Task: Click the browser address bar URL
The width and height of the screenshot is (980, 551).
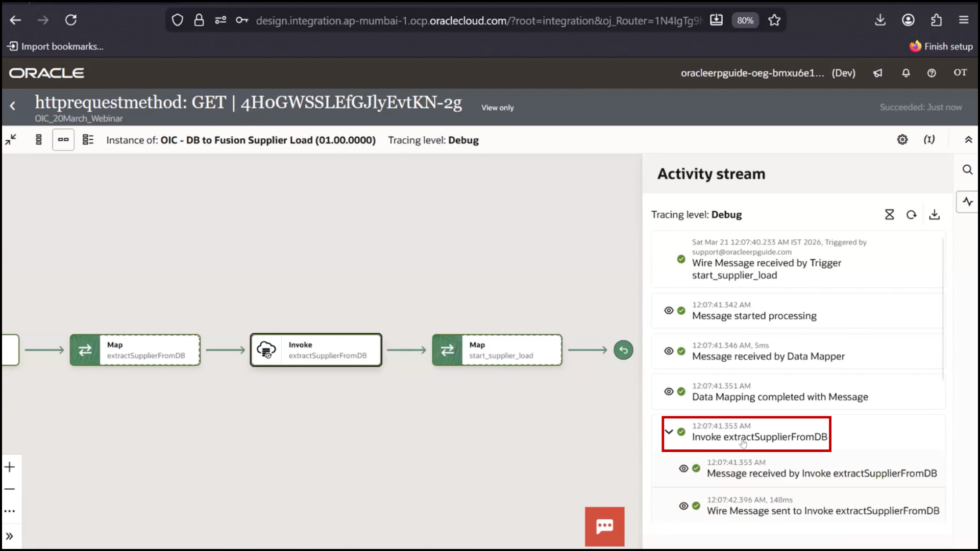Action: point(479,20)
